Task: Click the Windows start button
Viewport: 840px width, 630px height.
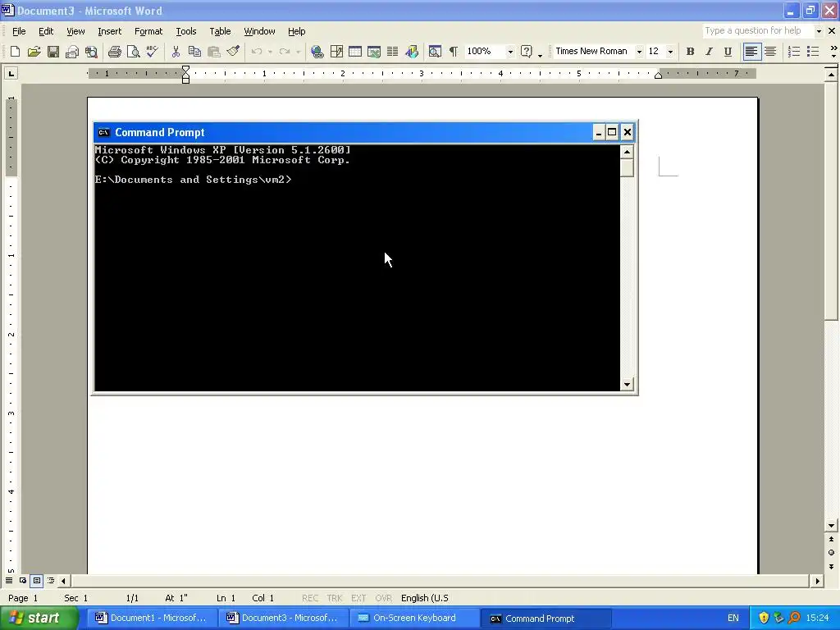Action: 39,619
